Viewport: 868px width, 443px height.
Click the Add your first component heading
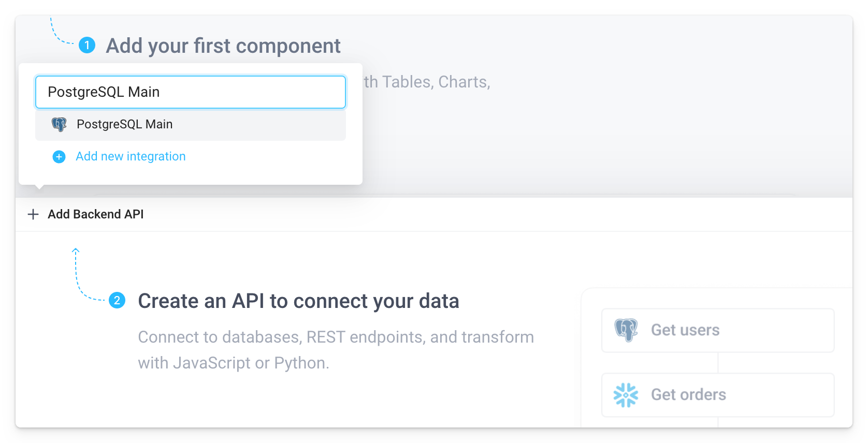pos(223,46)
